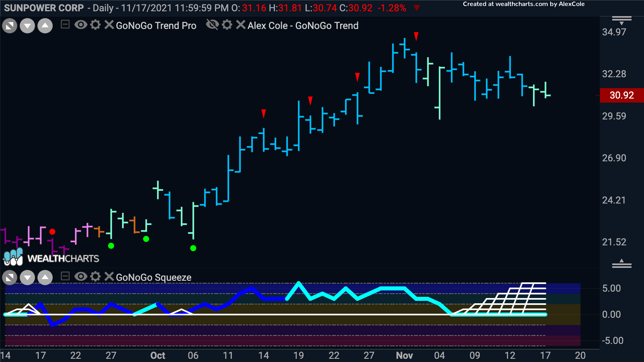This screenshot has width=644, height=362.
Task: Remove GoNoGo Trend Pro indicator with X
Action: click(x=109, y=25)
